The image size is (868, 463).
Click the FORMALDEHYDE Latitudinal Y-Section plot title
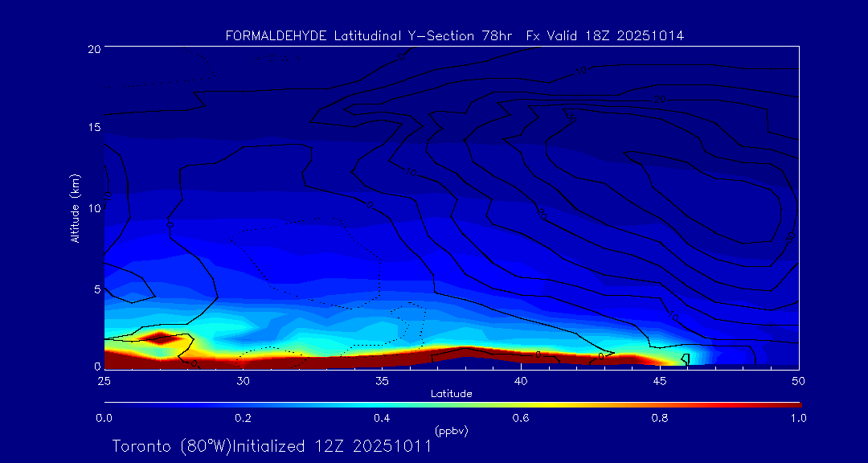tap(454, 36)
